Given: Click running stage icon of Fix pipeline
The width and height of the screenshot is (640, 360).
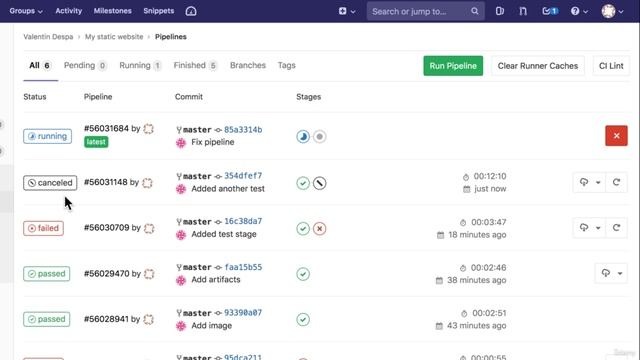Looking at the screenshot, I should coord(303,137).
